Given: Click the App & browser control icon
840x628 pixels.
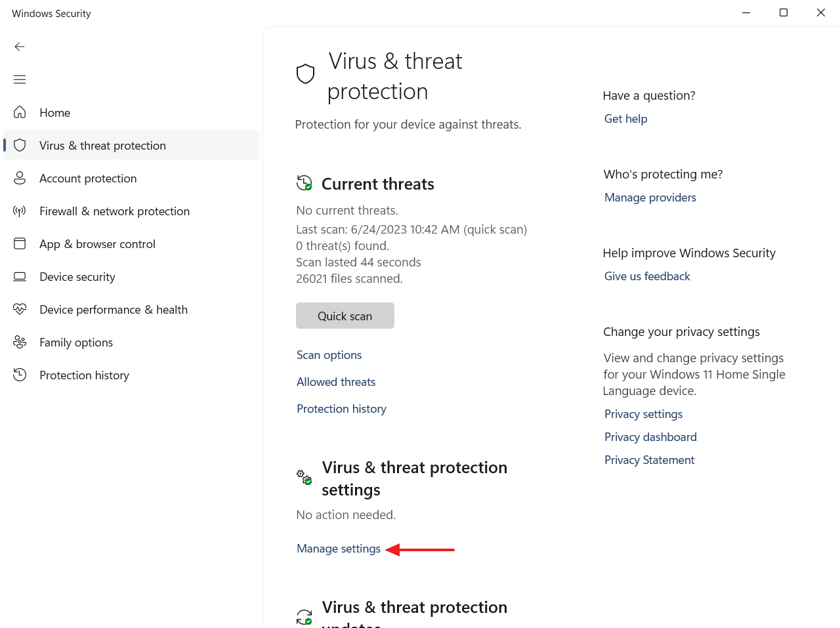Looking at the screenshot, I should (x=20, y=243).
